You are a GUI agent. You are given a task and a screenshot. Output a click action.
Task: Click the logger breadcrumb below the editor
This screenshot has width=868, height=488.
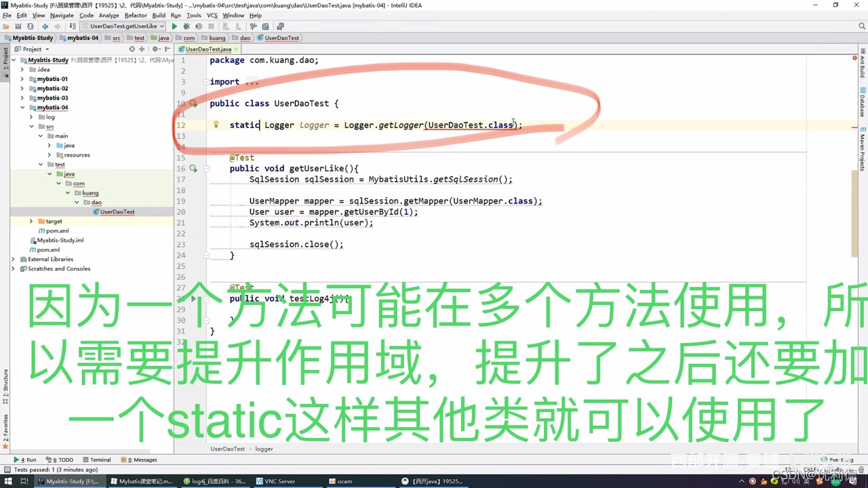click(264, 449)
